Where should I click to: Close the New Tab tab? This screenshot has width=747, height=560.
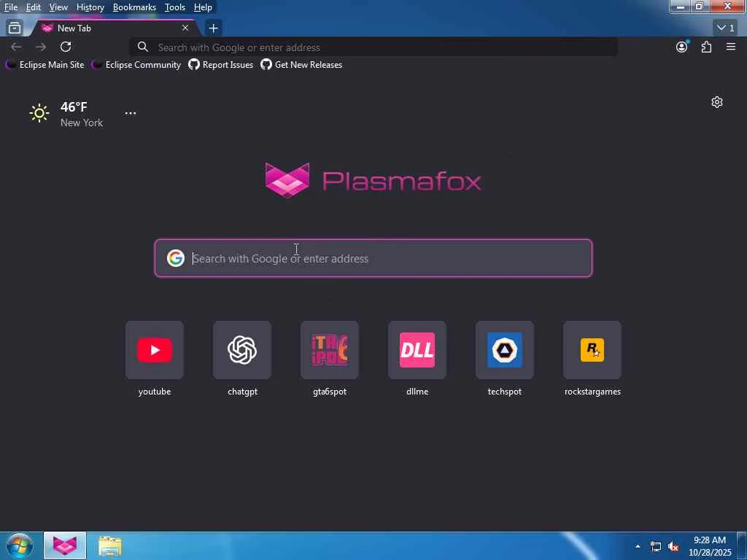(185, 28)
